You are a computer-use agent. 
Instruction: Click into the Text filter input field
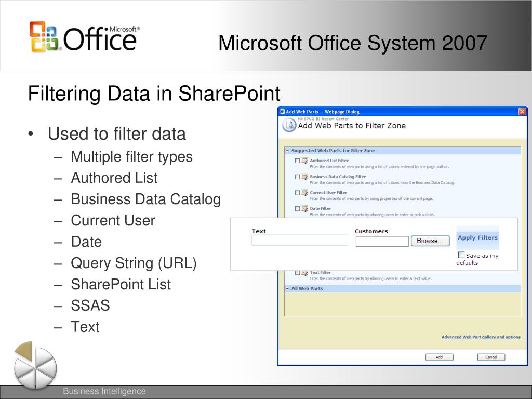[x=300, y=240]
